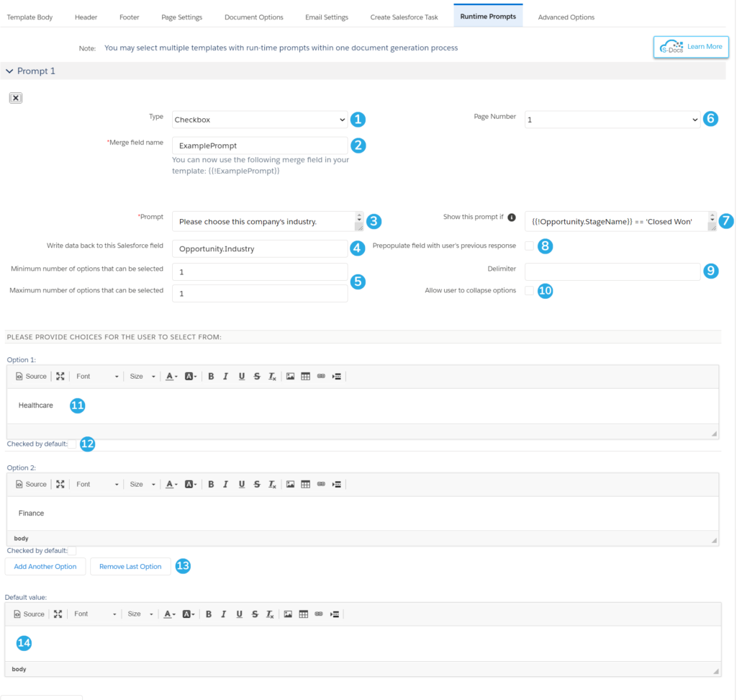Collapse the Prompt 1 section
This screenshot has width=737, height=700.
[9, 71]
